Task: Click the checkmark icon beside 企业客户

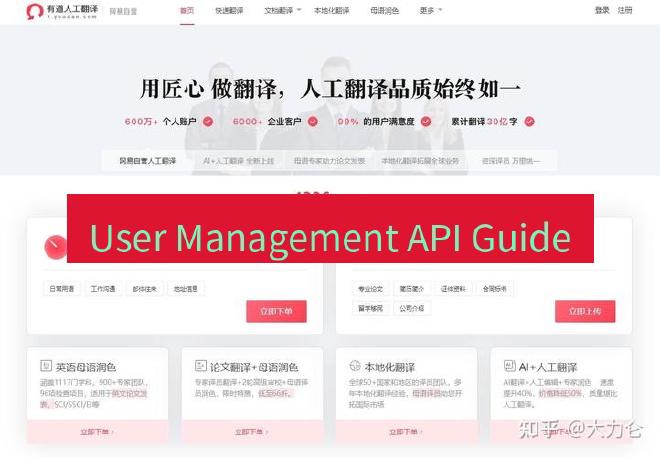Action: [312, 122]
